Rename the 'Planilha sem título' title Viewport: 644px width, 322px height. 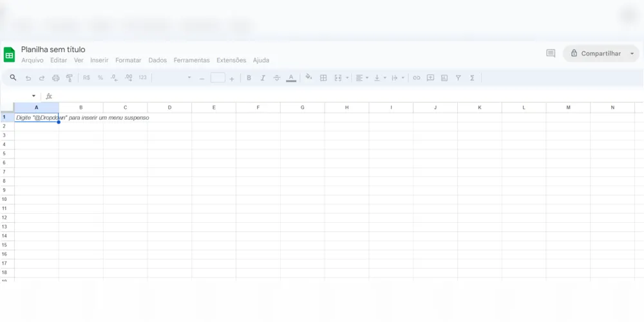pyautogui.click(x=53, y=50)
